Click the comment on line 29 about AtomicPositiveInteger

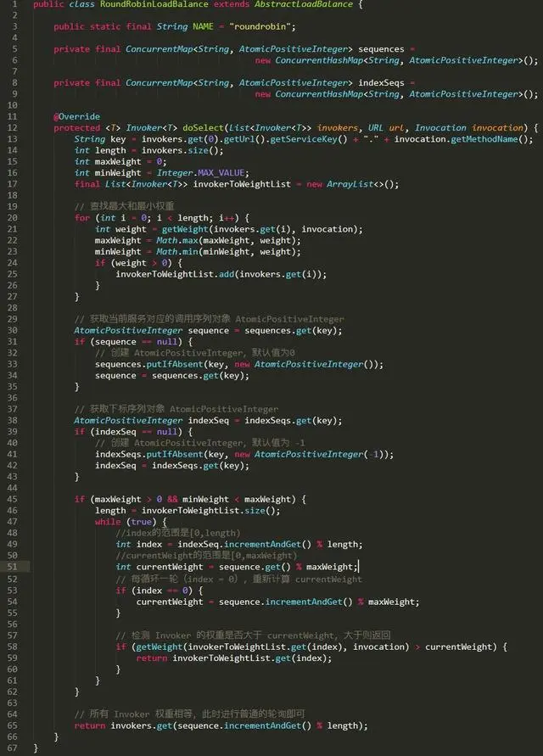[x=209, y=319]
